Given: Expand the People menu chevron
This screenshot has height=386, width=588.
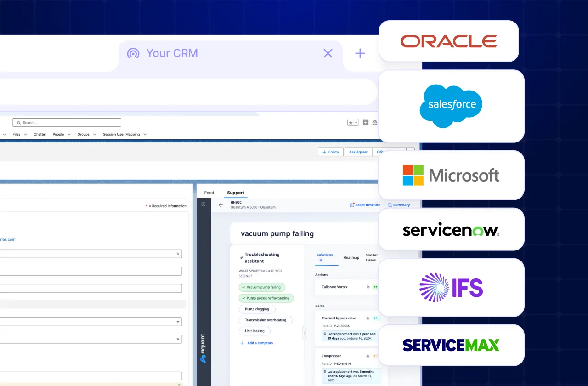Looking at the screenshot, I should [x=69, y=135].
